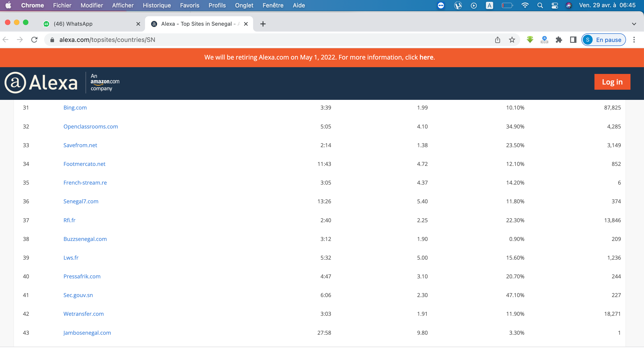Share this page
Image resolution: width=644 pixels, height=348 pixels.
click(x=497, y=39)
